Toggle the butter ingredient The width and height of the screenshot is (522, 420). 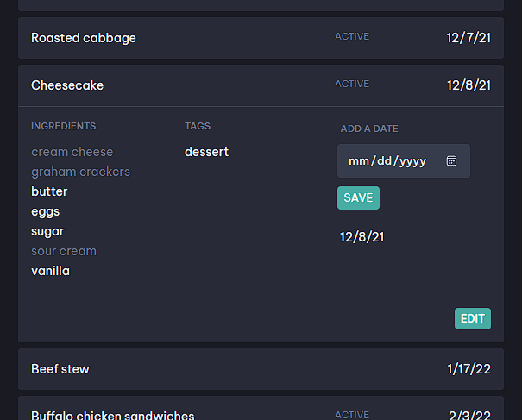(49, 191)
